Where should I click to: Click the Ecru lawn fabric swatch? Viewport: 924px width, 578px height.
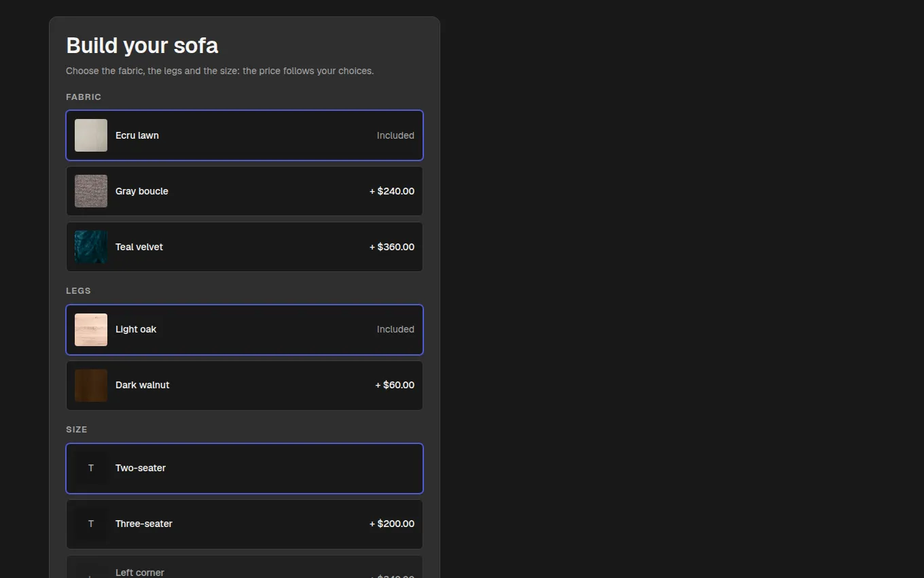pyautogui.click(x=91, y=135)
